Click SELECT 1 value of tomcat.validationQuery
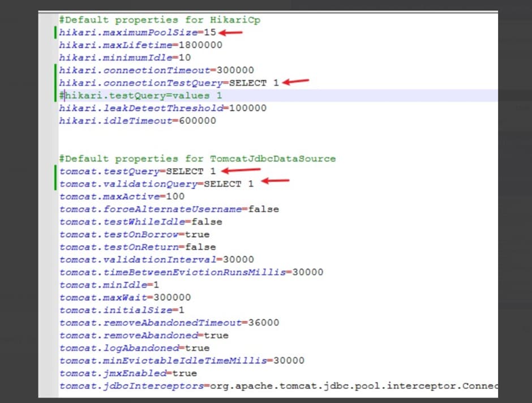532x403 pixels. (x=229, y=184)
